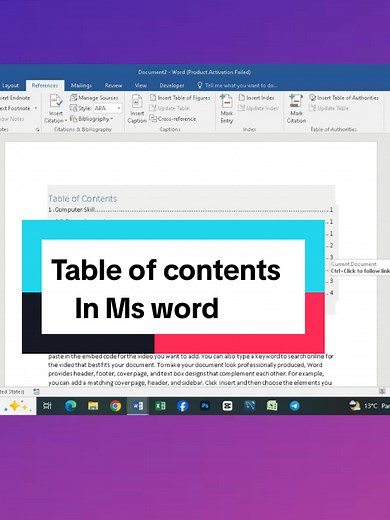Click the macro recording status bar icon

(x=36, y=392)
